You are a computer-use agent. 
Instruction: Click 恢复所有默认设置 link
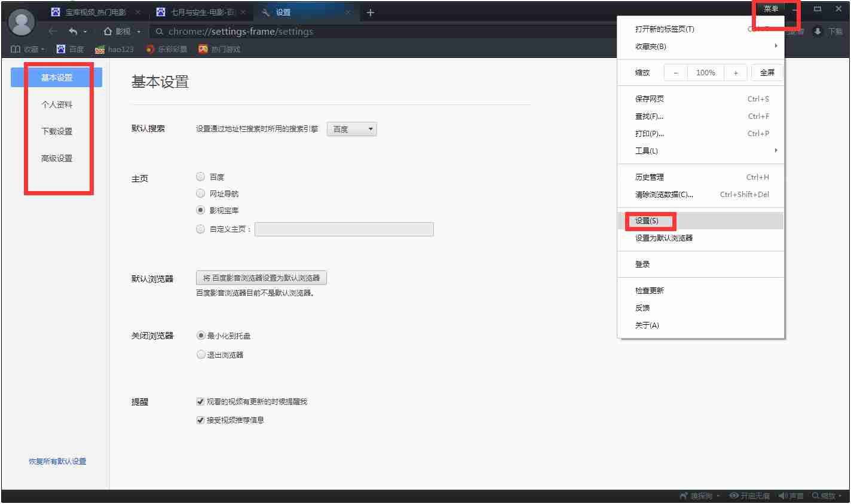(x=57, y=461)
